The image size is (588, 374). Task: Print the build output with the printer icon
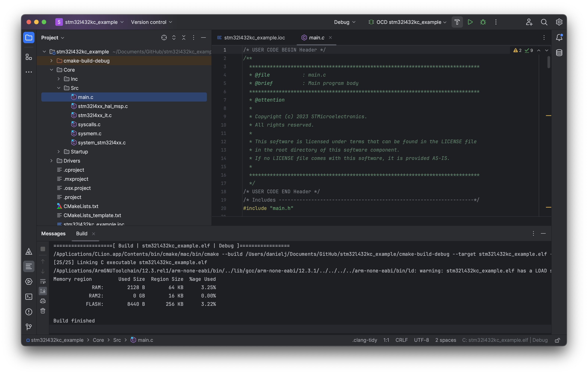(x=43, y=301)
